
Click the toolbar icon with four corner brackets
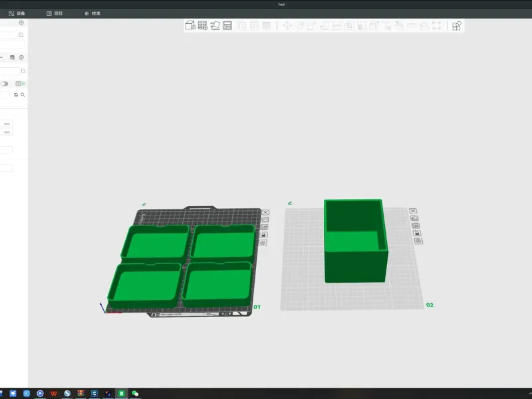click(437, 26)
